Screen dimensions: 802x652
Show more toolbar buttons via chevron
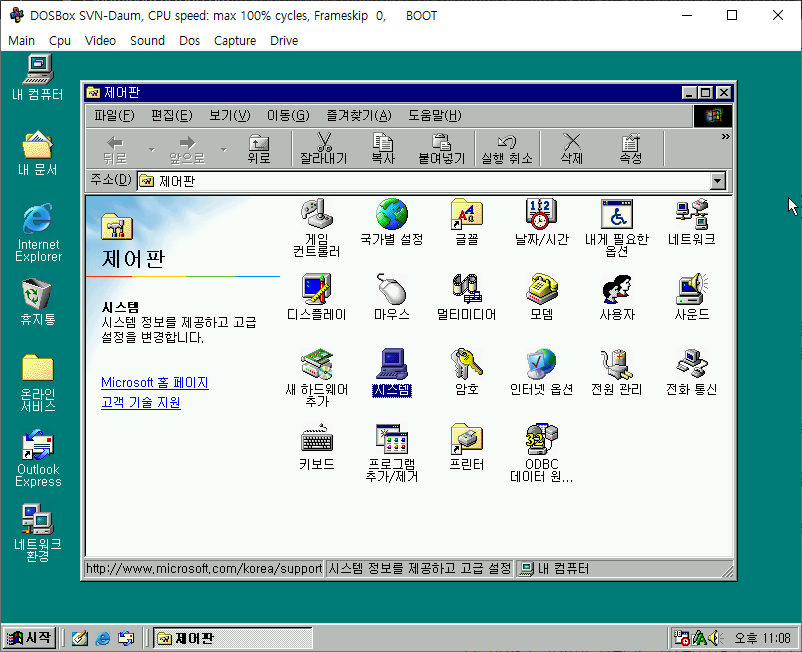[x=725, y=137]
